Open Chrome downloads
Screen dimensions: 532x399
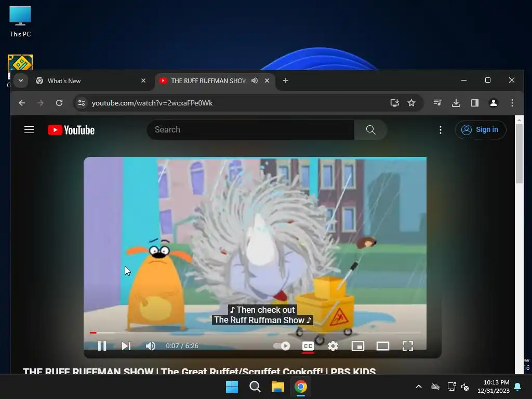click(456, 103)
